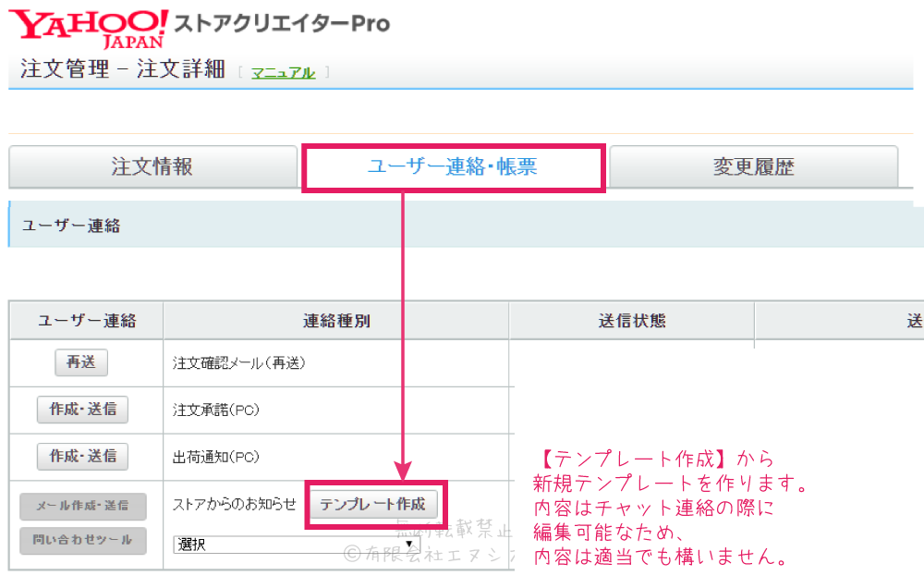Viewport: 924px width, 588px height.
Task: Open the 選択 template dropdown
Action: (297, 545)
